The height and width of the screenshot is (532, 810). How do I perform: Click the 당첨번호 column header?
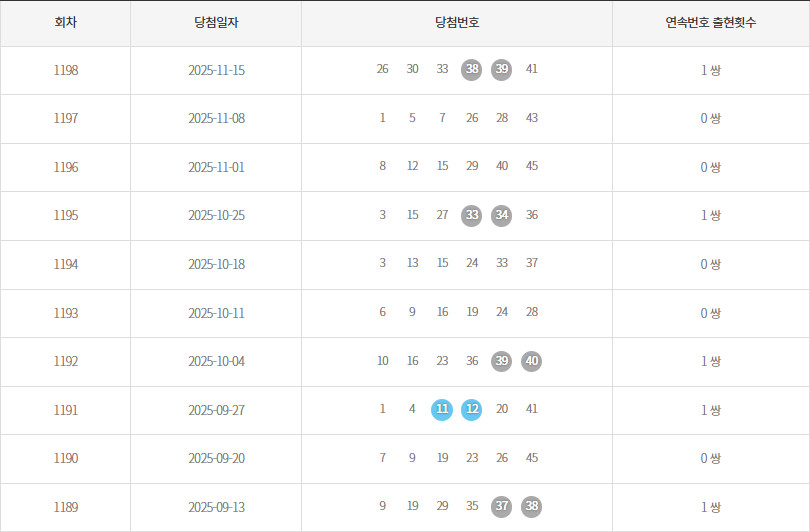pos(457,22)
